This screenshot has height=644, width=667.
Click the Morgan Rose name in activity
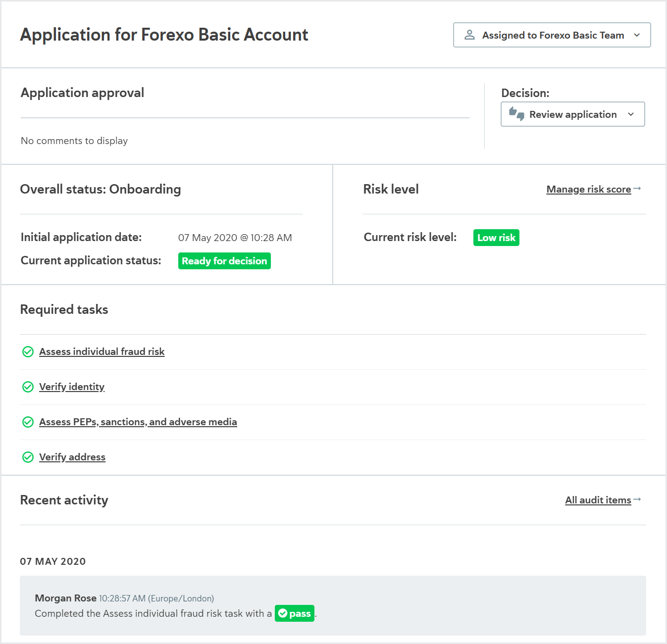click(65, 598)
